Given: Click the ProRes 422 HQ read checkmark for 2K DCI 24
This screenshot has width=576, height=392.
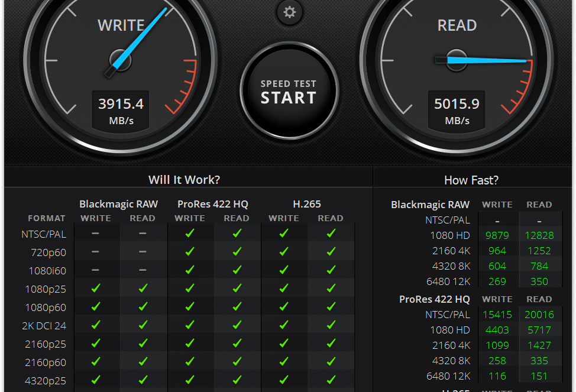Looking at the screenshot, I should pos(237,325).
